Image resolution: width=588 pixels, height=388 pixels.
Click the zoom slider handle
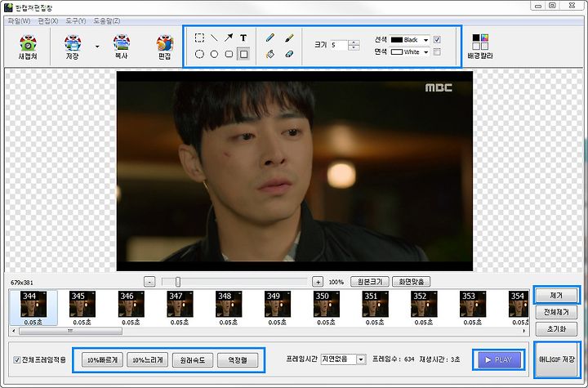pyautogui.click(x=178, y=282)
